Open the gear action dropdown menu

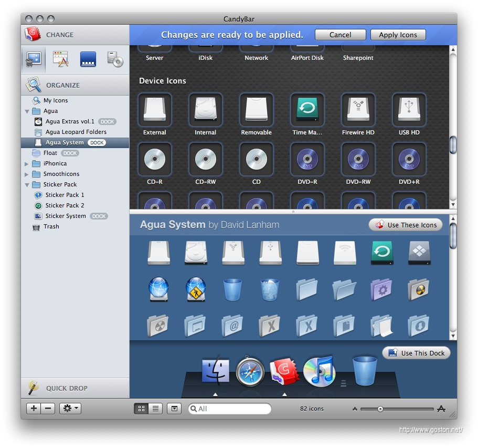click(70, 409)
